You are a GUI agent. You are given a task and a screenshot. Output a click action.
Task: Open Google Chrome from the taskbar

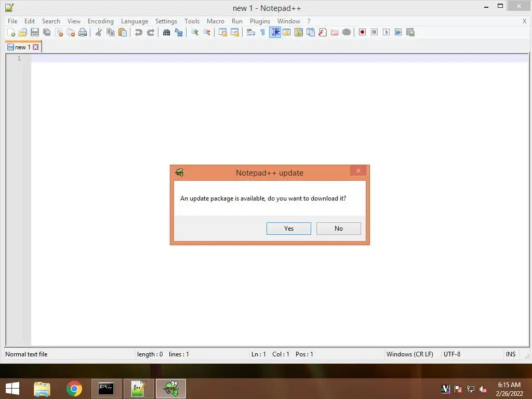(x=74, y=389)
